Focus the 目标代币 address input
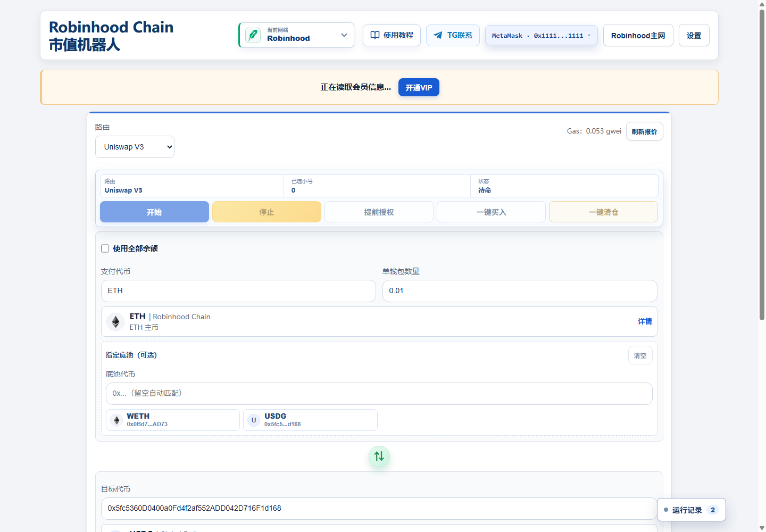 [379, 509]
